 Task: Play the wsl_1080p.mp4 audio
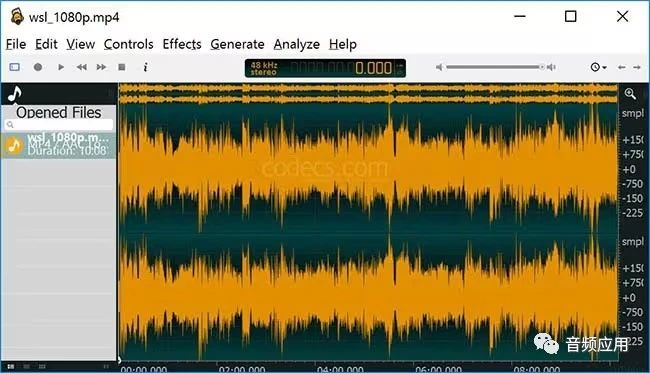61,67
